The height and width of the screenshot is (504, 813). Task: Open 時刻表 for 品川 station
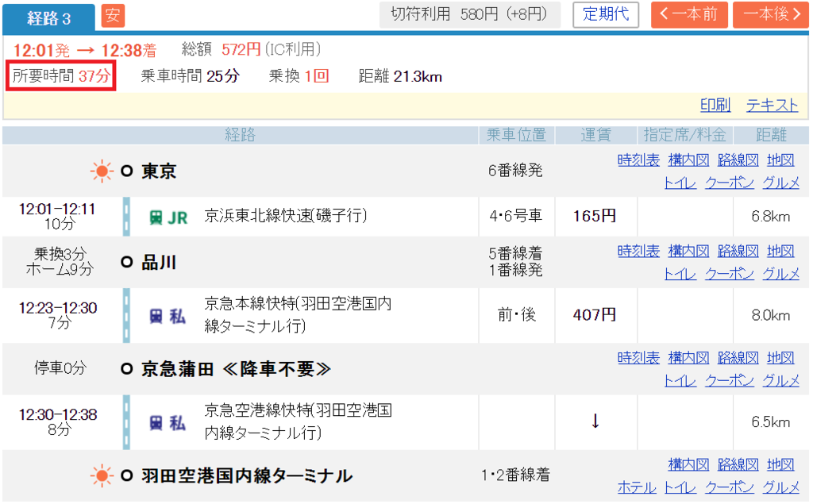638,252
